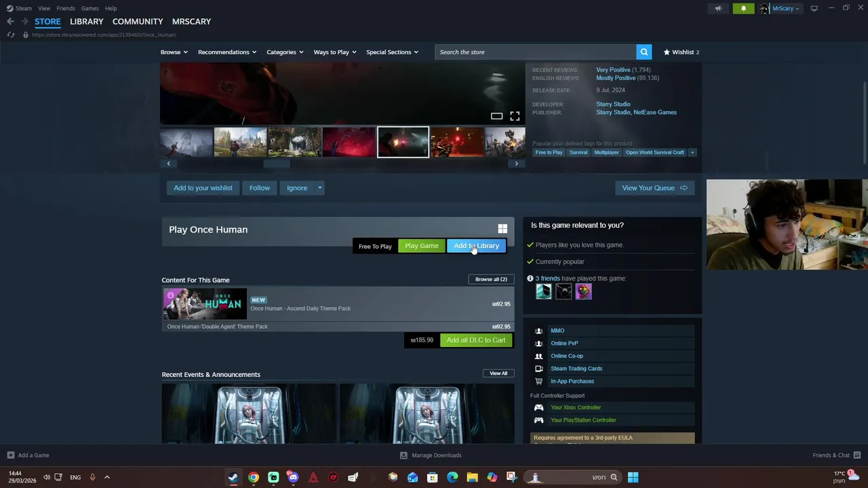
Task: Open Steam Trading Cards link
Action: (576, 369)
